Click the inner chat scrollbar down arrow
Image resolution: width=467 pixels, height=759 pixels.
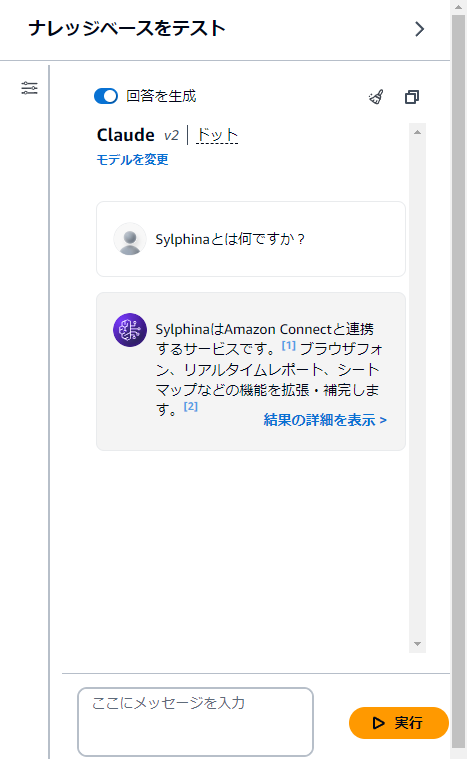click(417, 644)
